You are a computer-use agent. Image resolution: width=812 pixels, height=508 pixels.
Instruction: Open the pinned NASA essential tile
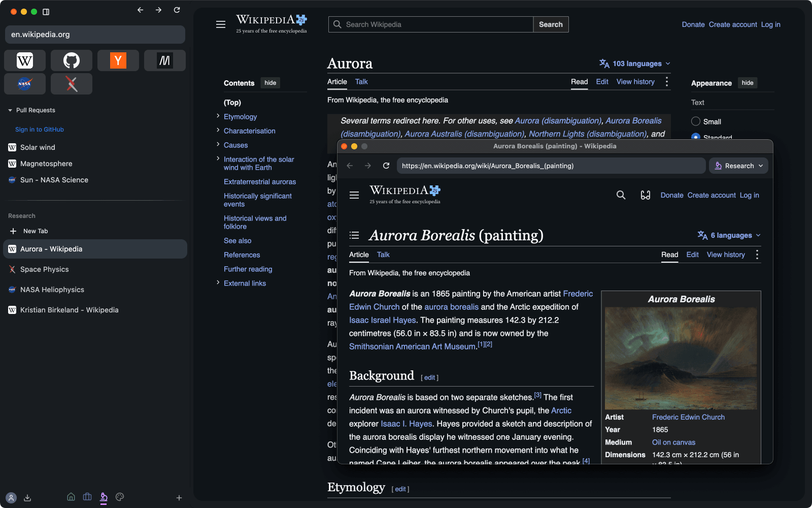25,84
